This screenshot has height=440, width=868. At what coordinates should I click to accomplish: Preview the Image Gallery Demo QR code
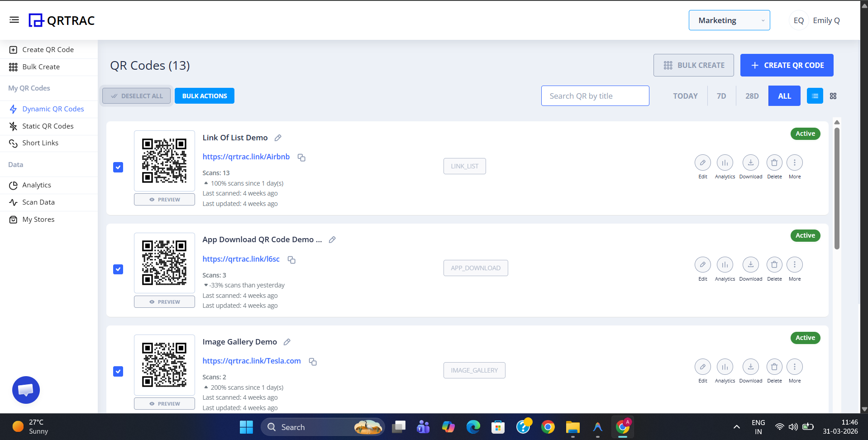point(164,403)
